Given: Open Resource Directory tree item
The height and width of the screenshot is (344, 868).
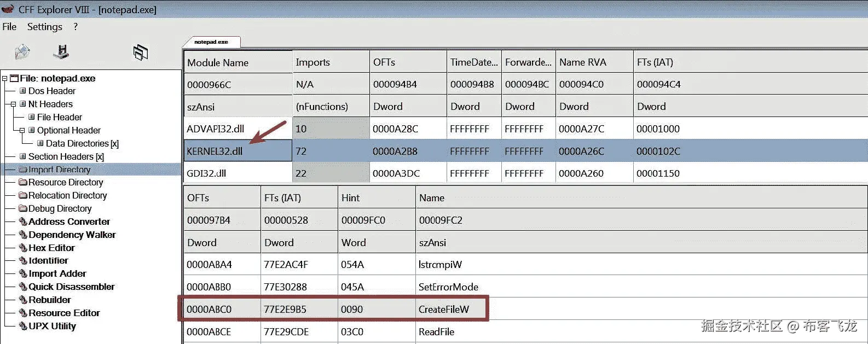Looking at the screenshot, I should click(x=66, y=182).
